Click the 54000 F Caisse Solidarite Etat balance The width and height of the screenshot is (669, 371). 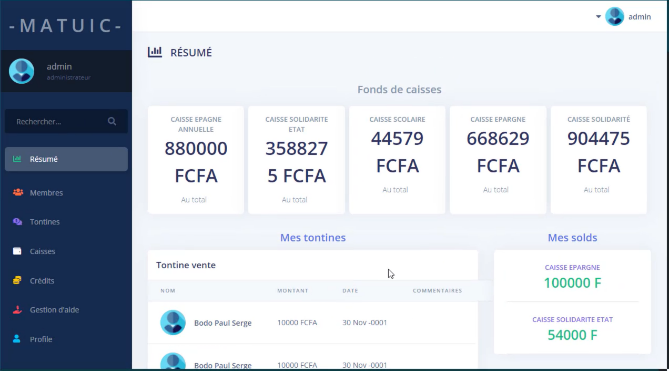(573, 335)
